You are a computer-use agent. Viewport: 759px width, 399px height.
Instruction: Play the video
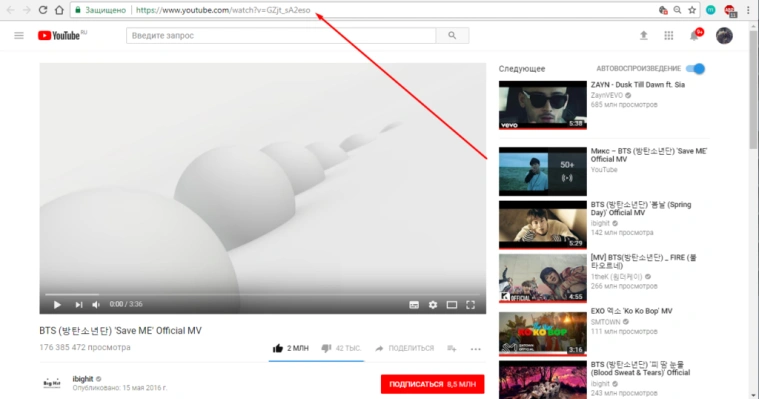(x=57, y=305)
